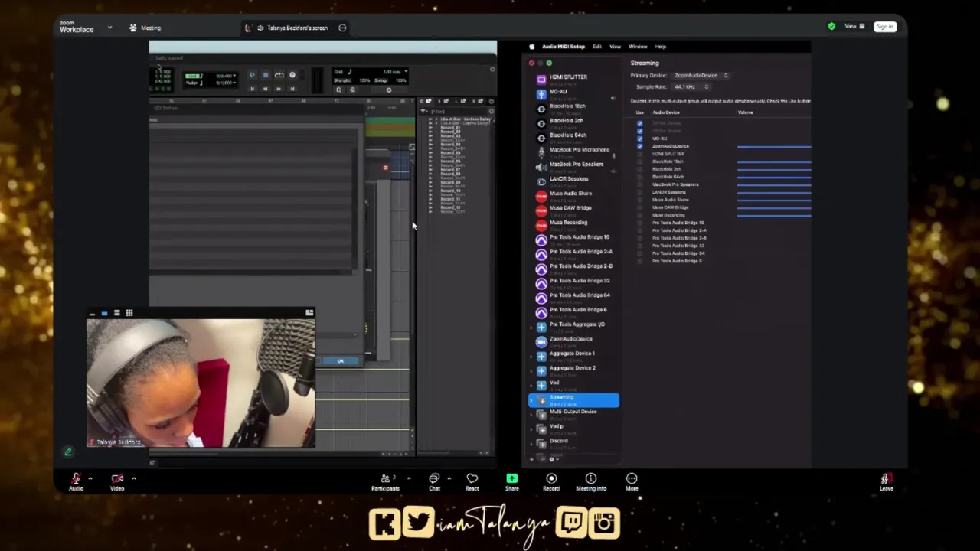Toggle Use checkbox for ZoomAudioDevice
The height and width of the screenshot is (551, 980).
click(640, 146)
